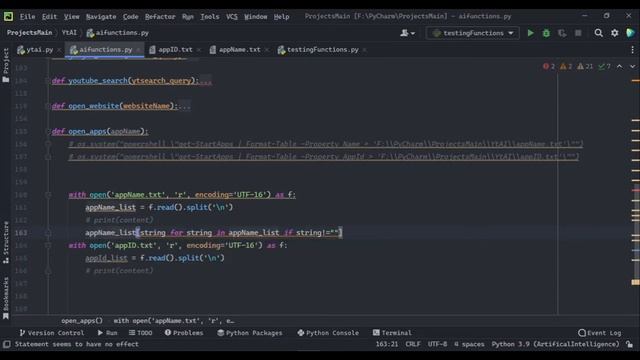Collapse the with open appName.txt block
Screen dimensions: 640x360
(48, 195)
